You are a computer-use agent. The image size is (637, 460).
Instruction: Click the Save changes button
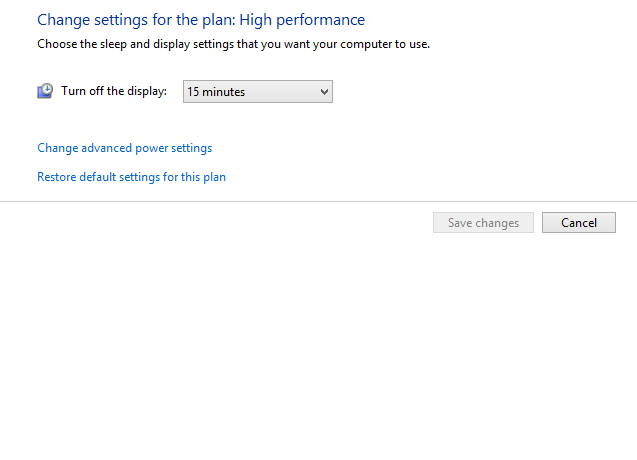[x=483, y=222]
